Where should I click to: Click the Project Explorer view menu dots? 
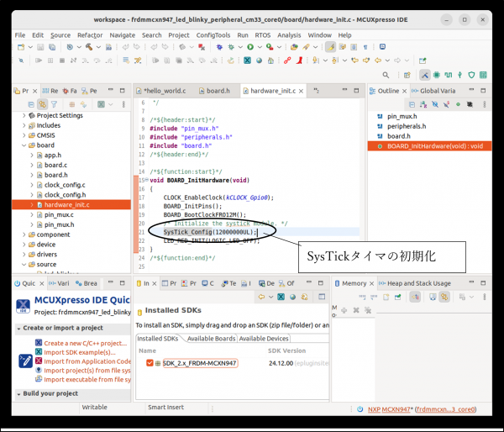[x=123, y=104]
